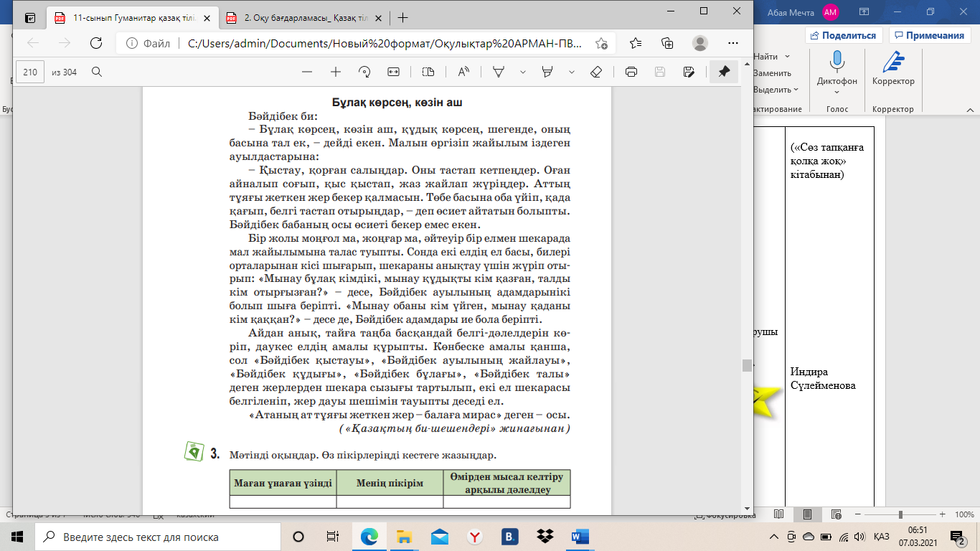Click the fit to width icon
This screenshot has height=551, width=980.
point(393,72)
